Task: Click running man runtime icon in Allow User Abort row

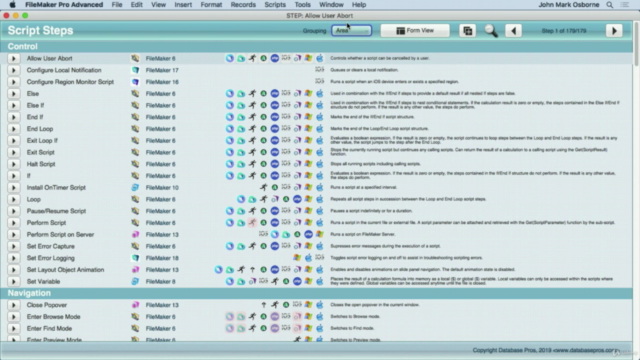Action: click(252, 58)
